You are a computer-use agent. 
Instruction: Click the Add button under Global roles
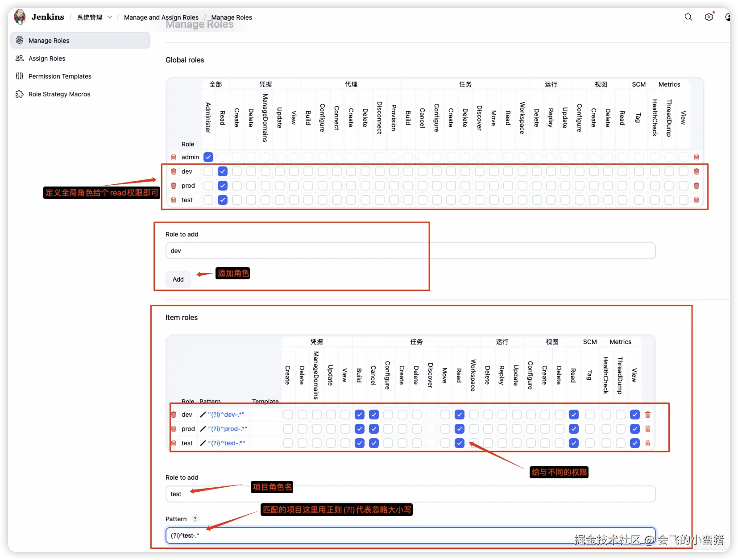[178, 279]
